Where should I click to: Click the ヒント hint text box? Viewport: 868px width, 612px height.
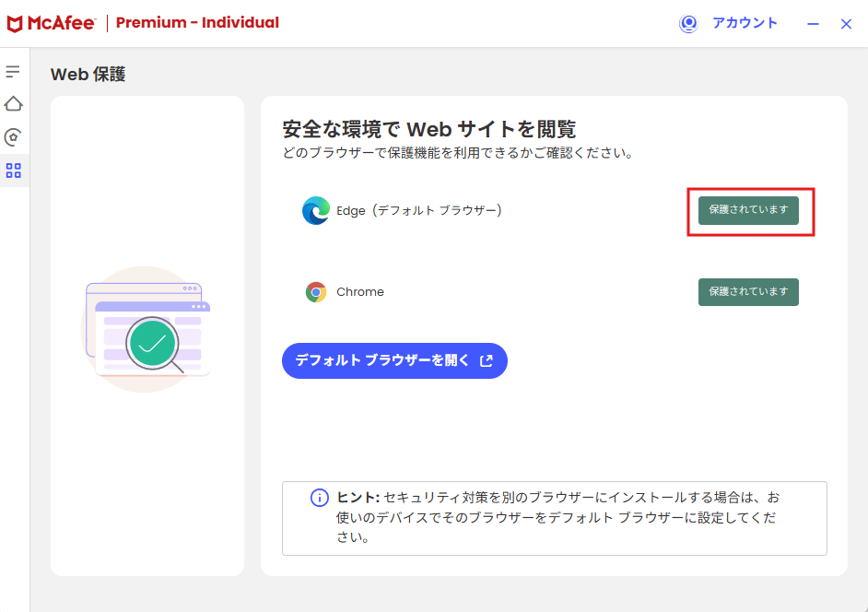(554, 518)
